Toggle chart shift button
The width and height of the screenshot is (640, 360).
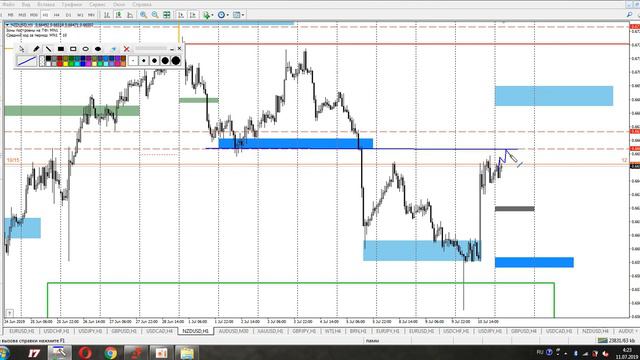tap(193, 15)
